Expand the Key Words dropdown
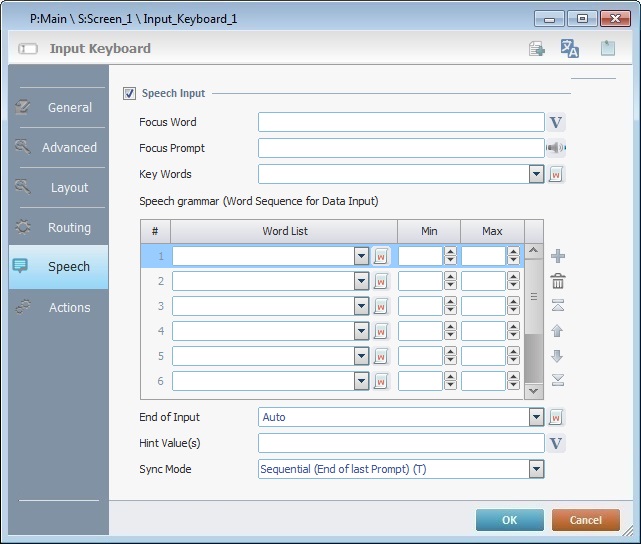The width and height of the screenshot is (641, 544). tap(536, 174)
